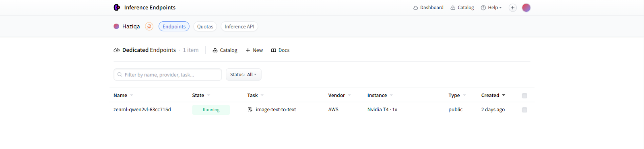Open the user avatar in top right
Screen dimensions: 644x149
pos(526,8)
